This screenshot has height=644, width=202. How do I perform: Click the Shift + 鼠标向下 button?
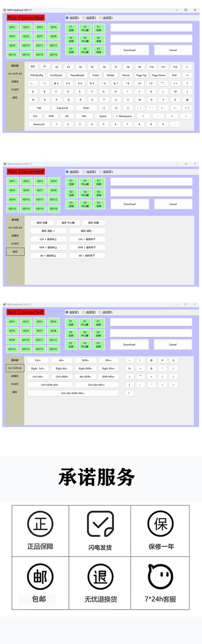tap(87, 247)
